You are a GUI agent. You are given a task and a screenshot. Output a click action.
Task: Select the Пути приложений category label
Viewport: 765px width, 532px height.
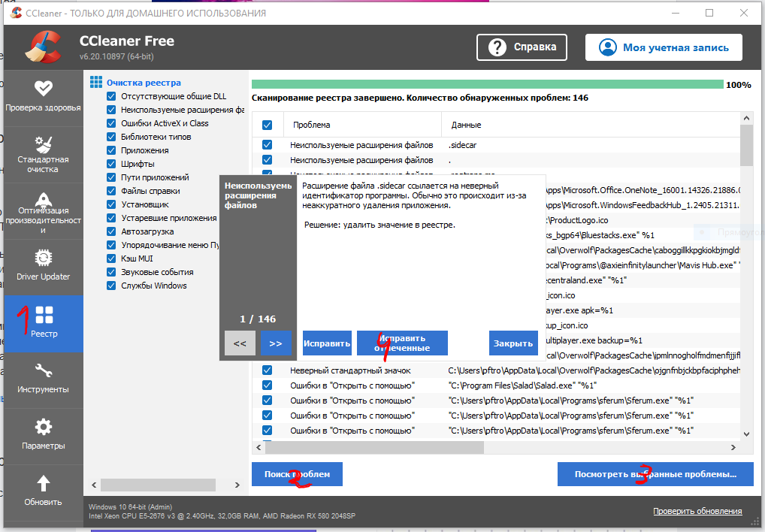click(x=155, y=177)
